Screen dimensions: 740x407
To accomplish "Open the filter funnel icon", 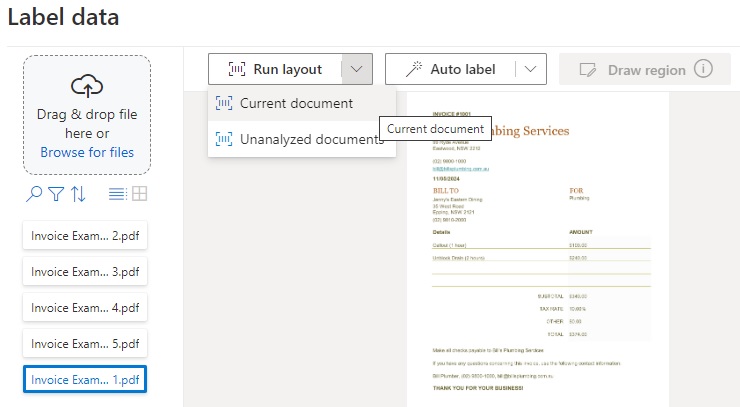I will [x=56, y=194].
